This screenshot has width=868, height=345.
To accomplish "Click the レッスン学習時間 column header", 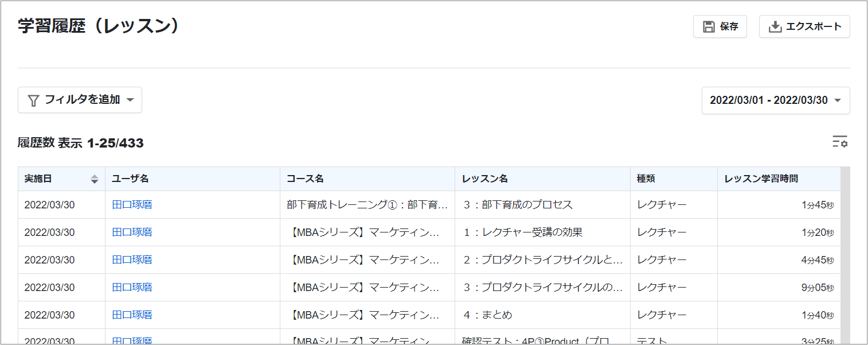I will (779, 179).
